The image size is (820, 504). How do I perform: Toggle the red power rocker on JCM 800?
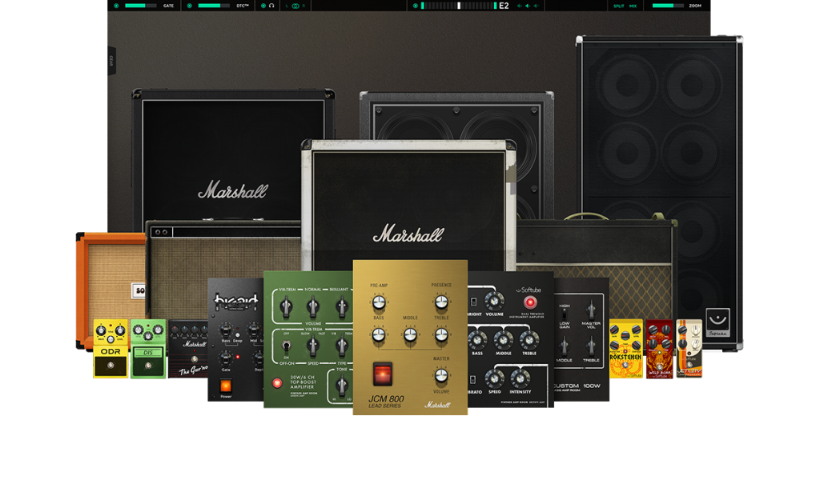(x=382, y=374)
